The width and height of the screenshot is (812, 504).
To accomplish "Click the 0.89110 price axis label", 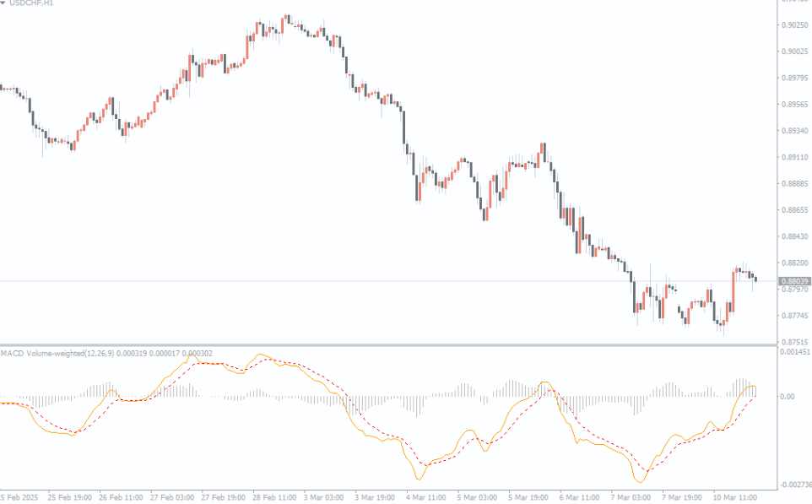I will pyautogui.click(x=795, y=157).
